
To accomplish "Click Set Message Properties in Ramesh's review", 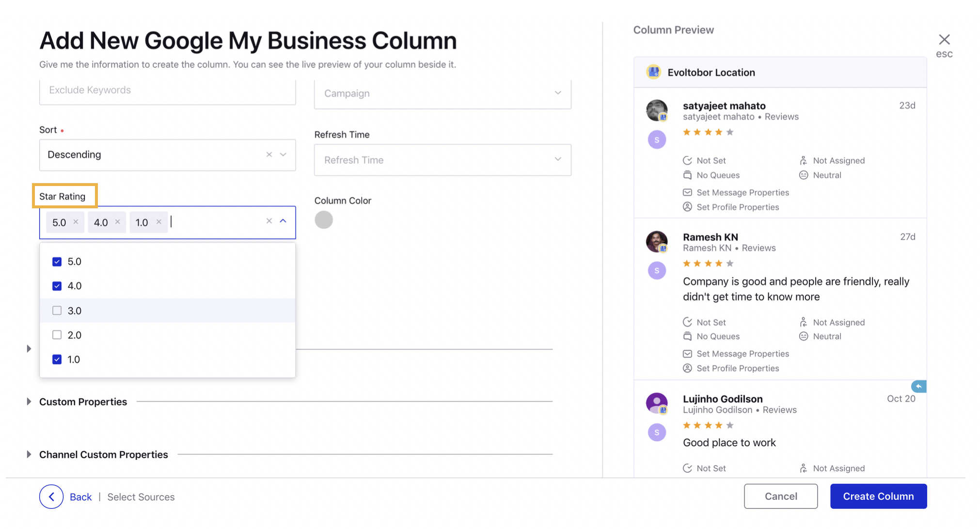I will click(743, 354).
